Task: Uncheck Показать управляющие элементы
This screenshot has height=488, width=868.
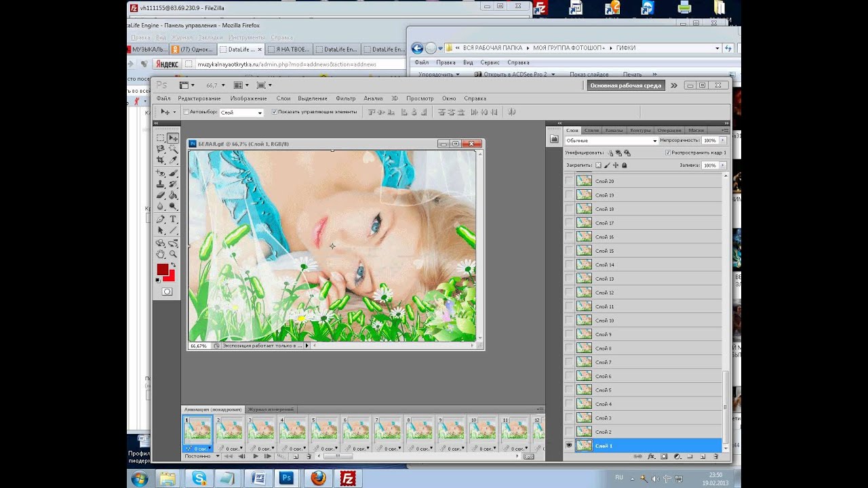Action: tap(274, 112)
